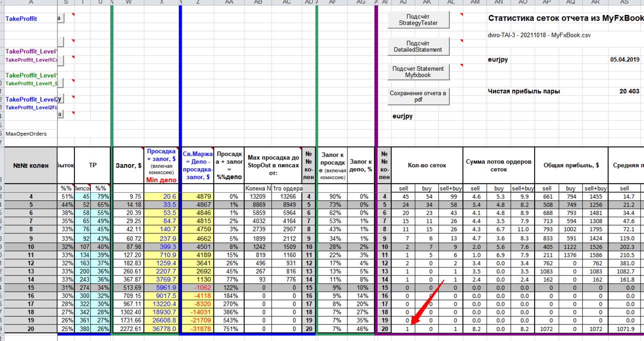Select the cell with value 1071.9
Viewport: 644px width, 341px height.
(626, 329)
